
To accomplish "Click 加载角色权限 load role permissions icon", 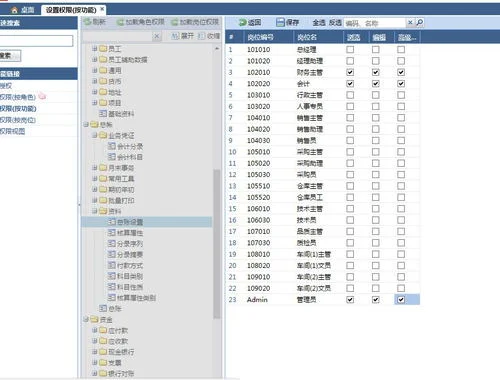I will (x=120, y=22).
